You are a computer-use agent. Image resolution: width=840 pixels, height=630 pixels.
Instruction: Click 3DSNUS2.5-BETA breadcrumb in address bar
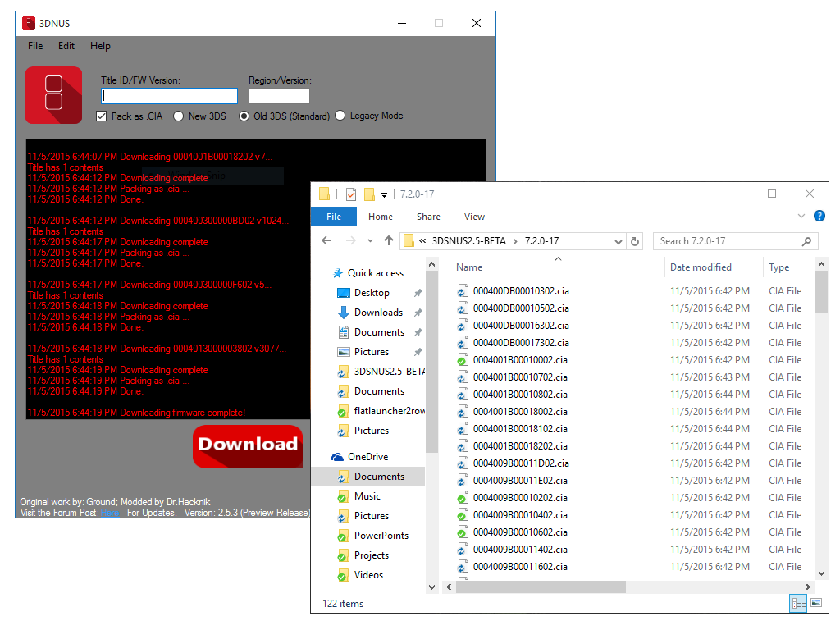468,241
